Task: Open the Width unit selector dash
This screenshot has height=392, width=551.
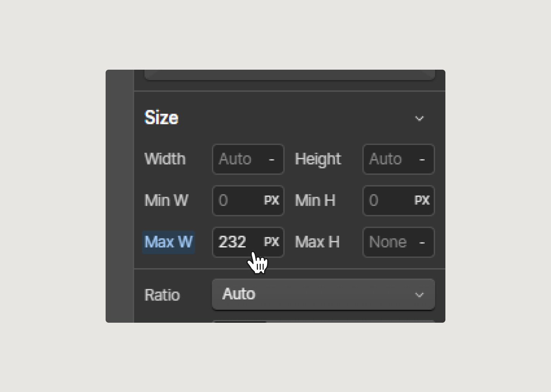Action: coord(272,159)
